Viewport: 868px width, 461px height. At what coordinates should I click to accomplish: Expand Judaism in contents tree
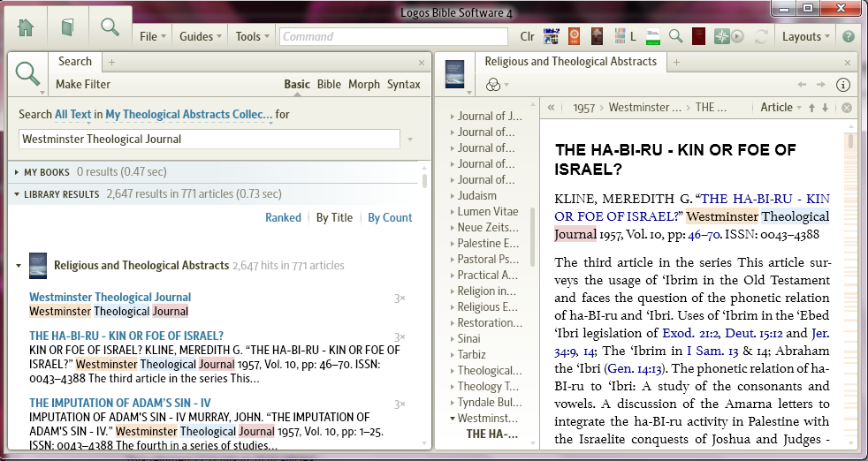pos(453,196)
